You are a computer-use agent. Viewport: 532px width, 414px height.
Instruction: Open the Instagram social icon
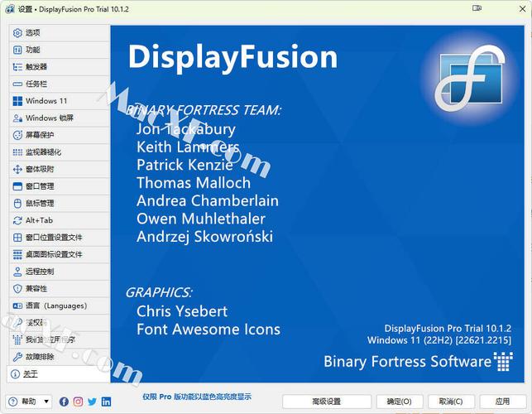coord(78,402)
